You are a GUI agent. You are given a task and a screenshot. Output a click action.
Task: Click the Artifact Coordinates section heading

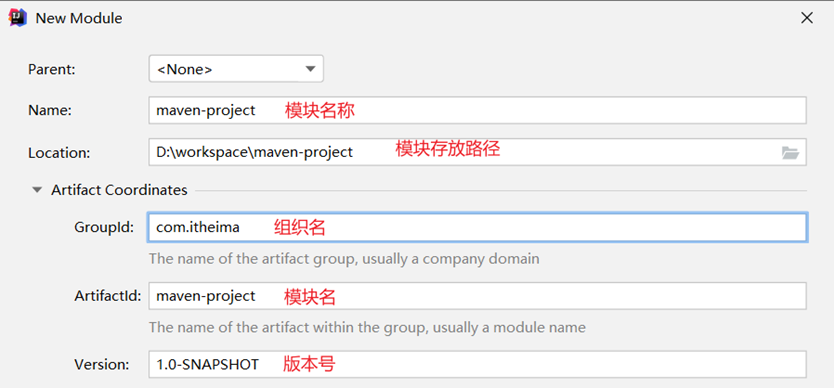click(x=119, y=190)
